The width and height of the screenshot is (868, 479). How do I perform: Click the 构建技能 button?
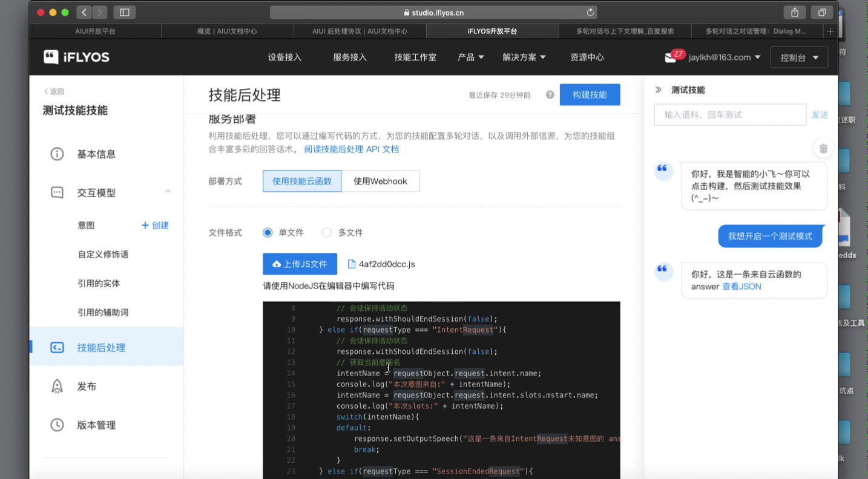coord(590,95)
